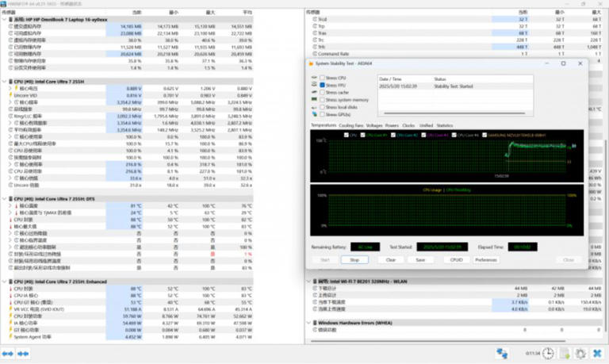Click the blue X close-sensors icon in HWiNFO toolbar
The width and height of the screenshot is (609, 364).
point(597,353)
